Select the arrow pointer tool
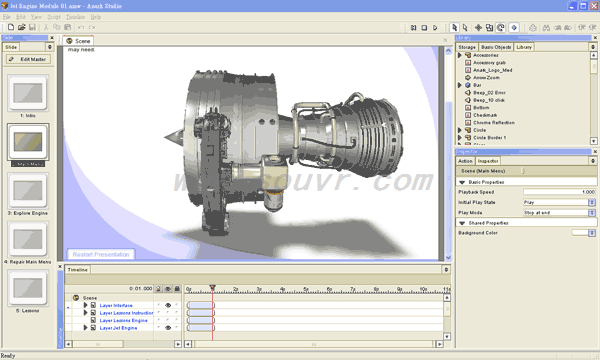The image size is (600, 360). 454,28
